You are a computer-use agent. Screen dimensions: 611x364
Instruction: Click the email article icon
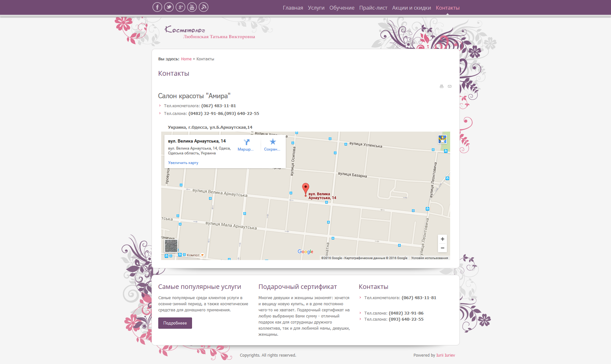450,86
